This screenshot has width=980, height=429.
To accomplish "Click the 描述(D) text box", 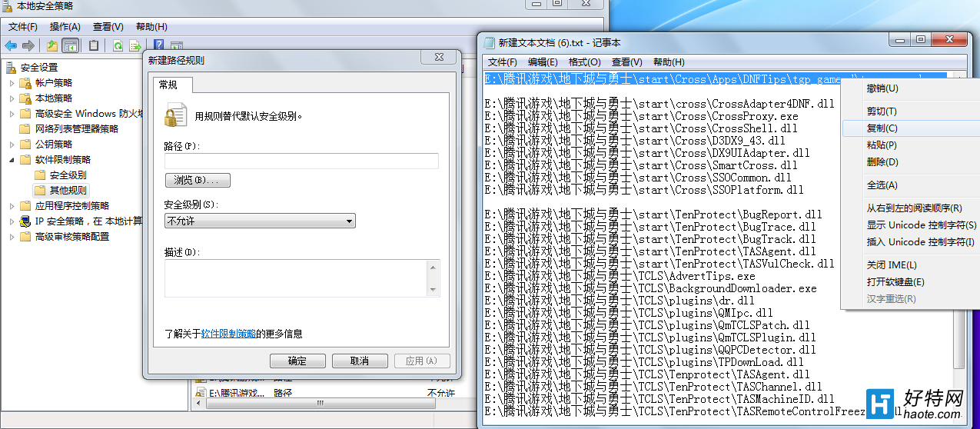I will coord(296,278).
